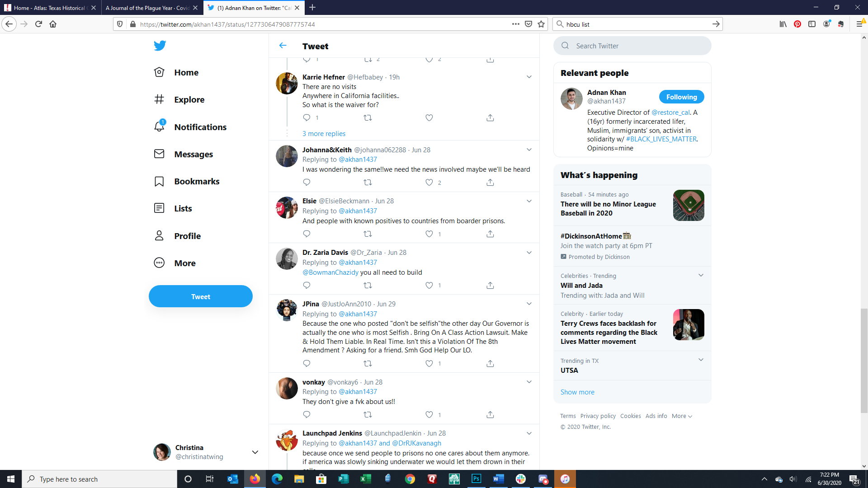Expand options chevron on Karrie Hefner's tweet
Screen dimensions: 868x488
pos(529,77)
